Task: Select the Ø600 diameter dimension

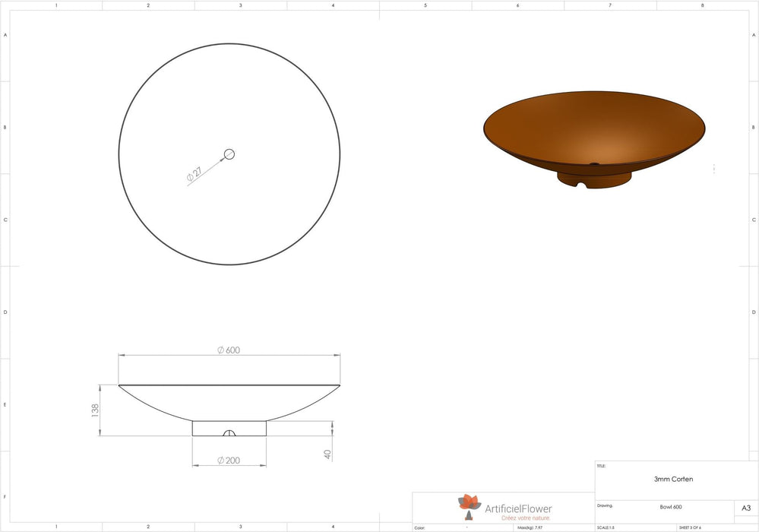Action: pyautogui.click(x=228, y=351)
